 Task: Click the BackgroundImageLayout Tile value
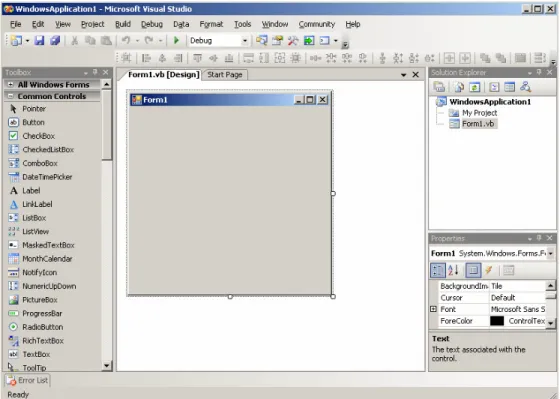point(517,286)
